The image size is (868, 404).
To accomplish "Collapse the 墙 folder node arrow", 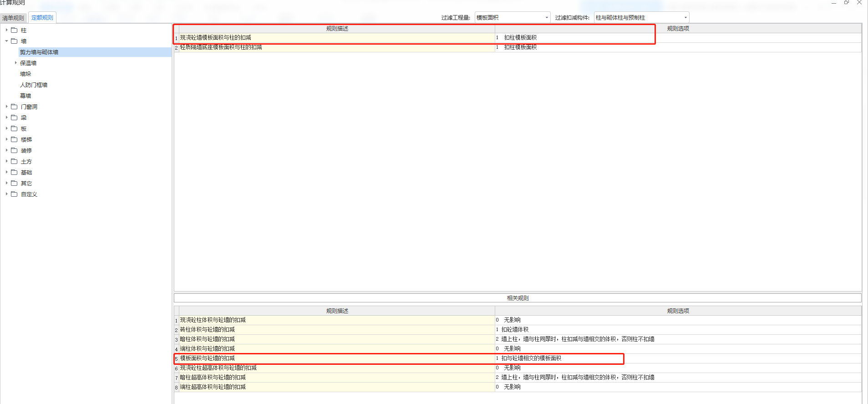I will pos(6,41).
